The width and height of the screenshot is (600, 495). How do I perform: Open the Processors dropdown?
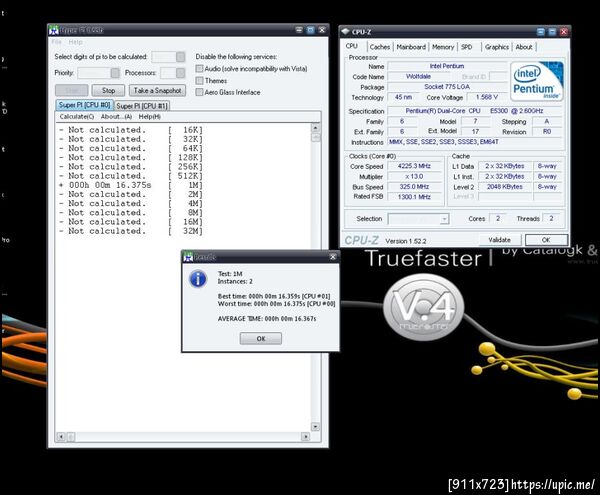coord(180,73)
